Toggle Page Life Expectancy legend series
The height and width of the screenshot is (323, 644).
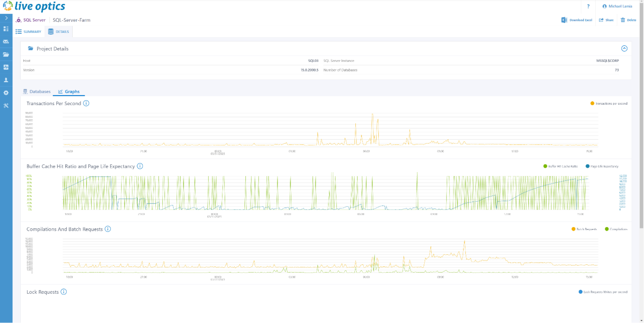(x=602, y=166)
